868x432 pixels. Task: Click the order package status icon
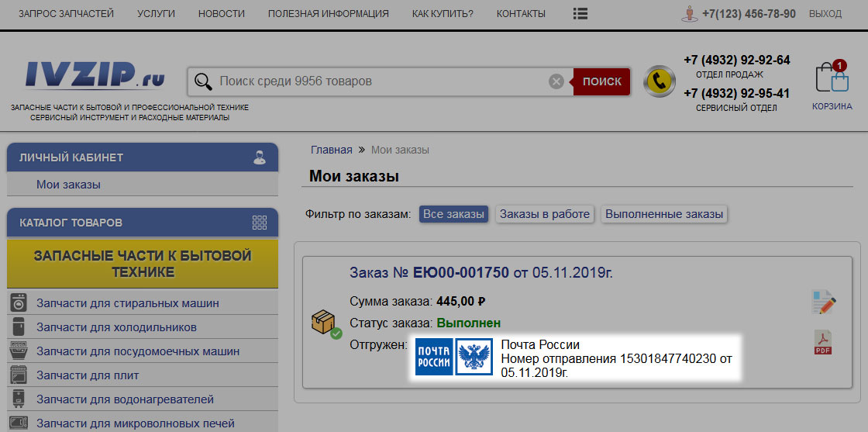(x=325, y=323)
